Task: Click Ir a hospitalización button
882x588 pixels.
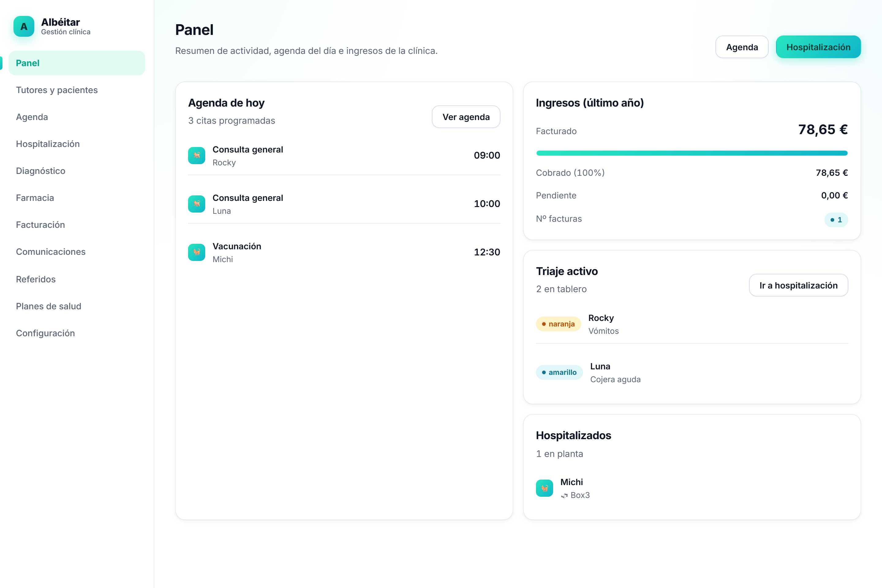Action: [x=799, y=285]
